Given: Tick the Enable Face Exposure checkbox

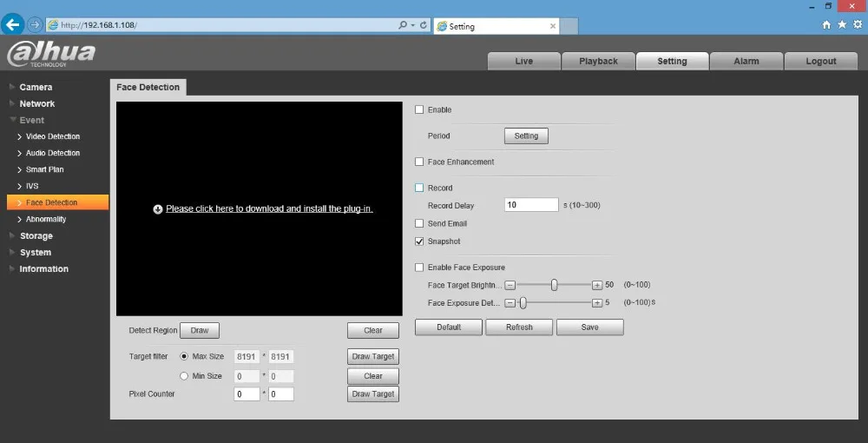Looking at the screenshot, I should (419, 268).
